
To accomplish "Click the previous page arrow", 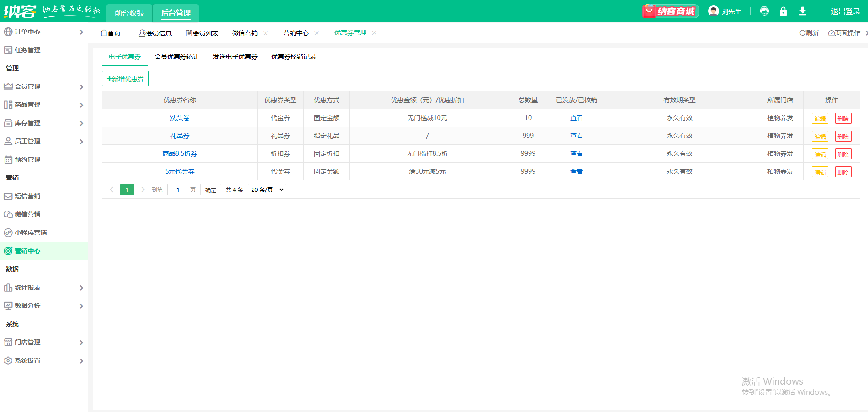I will (x=111, y=190).
